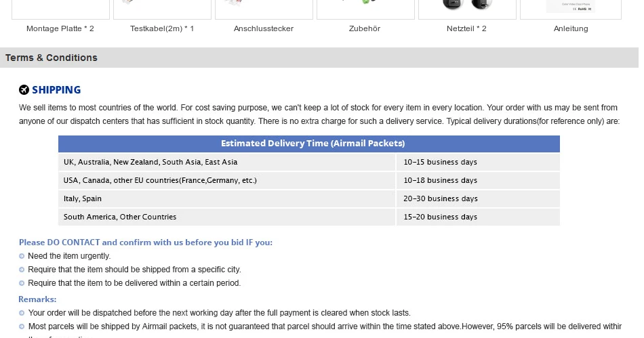Screen dimensions: 644x338
Task: Click the airplane icon beside SHIPPING
Action: pos(24,90)
